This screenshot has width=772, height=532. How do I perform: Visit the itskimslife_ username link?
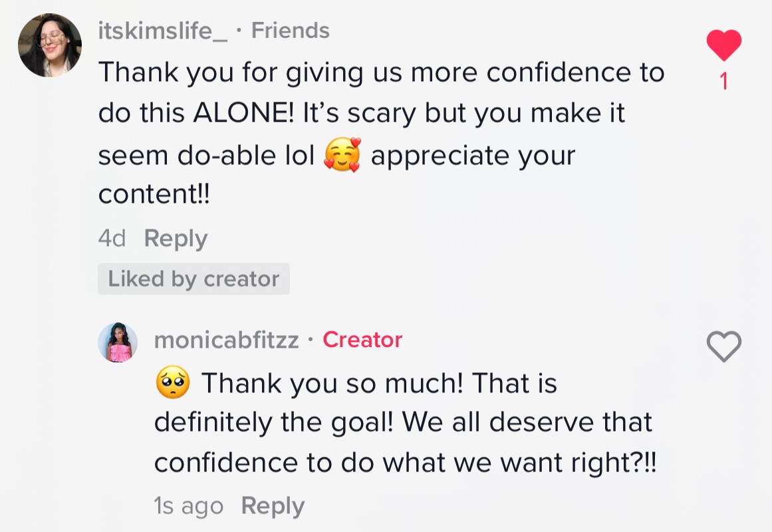coord(163,31)
